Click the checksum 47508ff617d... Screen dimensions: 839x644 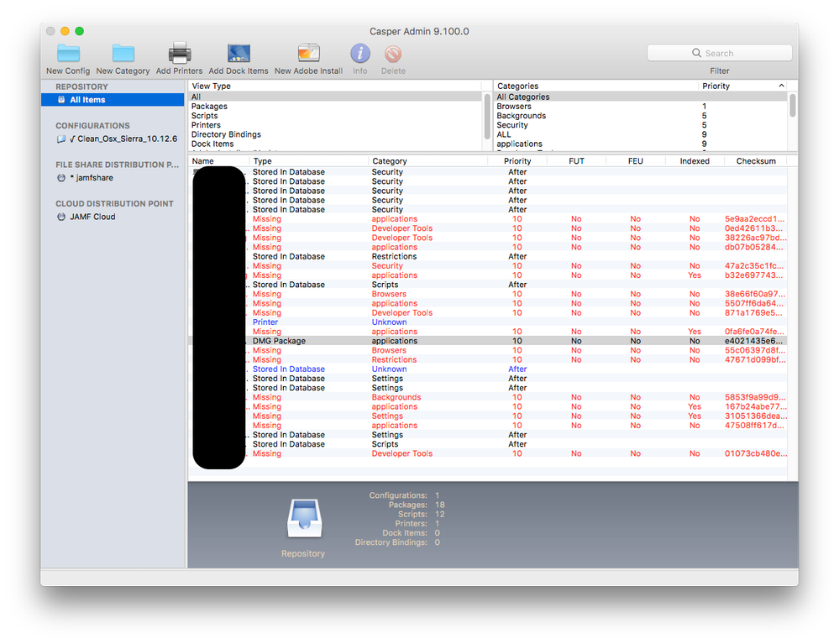coord(754,425)
